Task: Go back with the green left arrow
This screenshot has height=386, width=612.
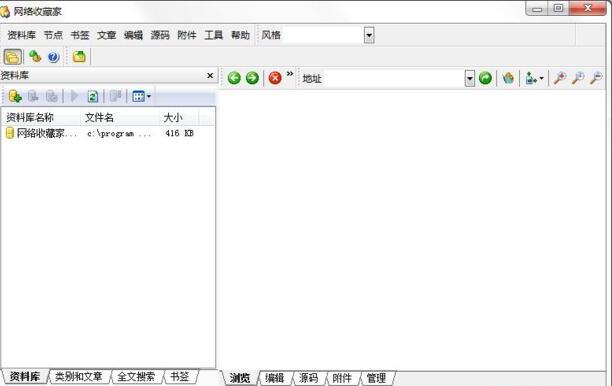Action: tap(234, 78)
